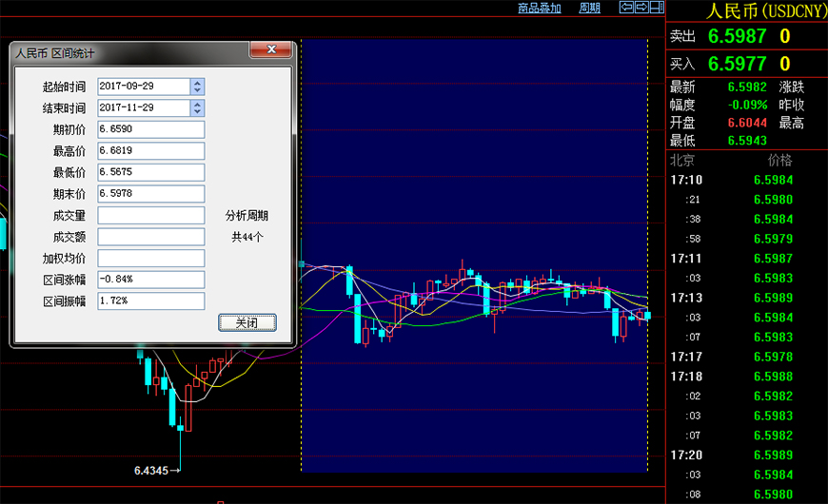Click the empty 成交量 field
This screenshot has width=828, height=504.
point(150,216)
